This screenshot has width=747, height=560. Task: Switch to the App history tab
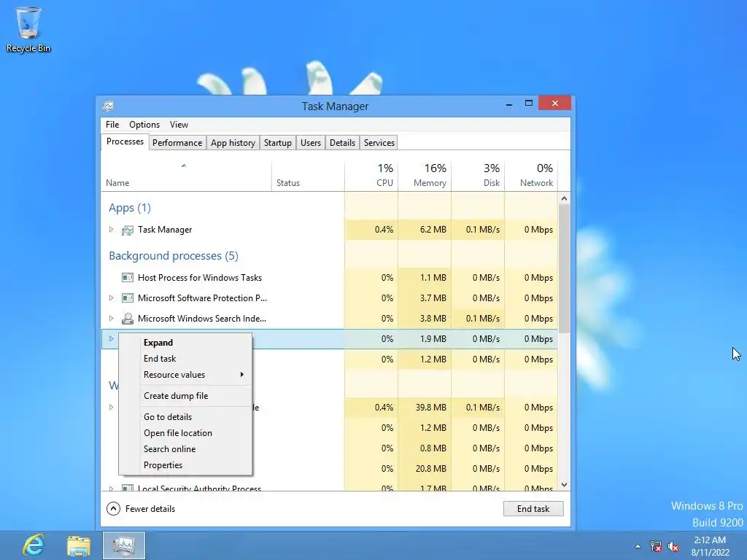point(233,143)
